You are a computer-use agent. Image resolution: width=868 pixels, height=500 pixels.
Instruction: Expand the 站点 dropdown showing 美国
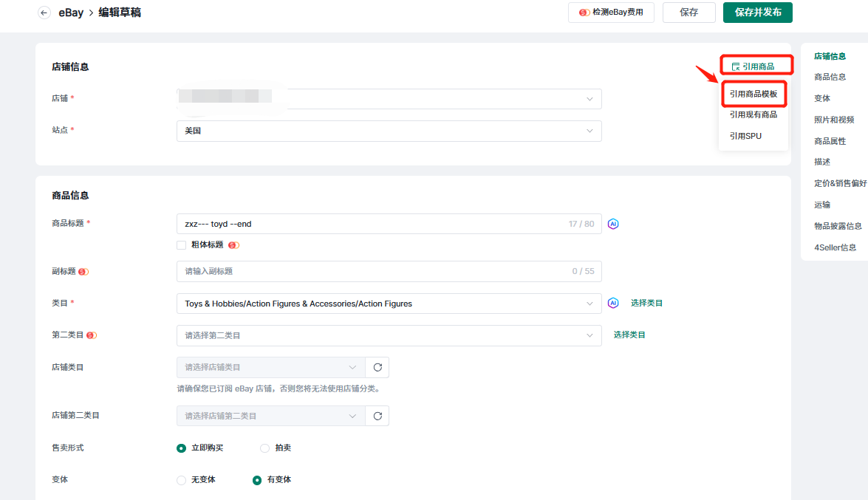pyautogui.click(x=389, y=131)
